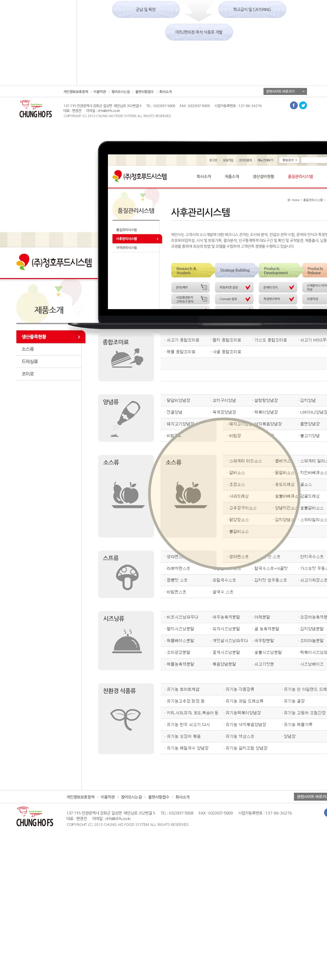
Task: Select 생산설비현황 in the navigation bar
Action: 263,176
